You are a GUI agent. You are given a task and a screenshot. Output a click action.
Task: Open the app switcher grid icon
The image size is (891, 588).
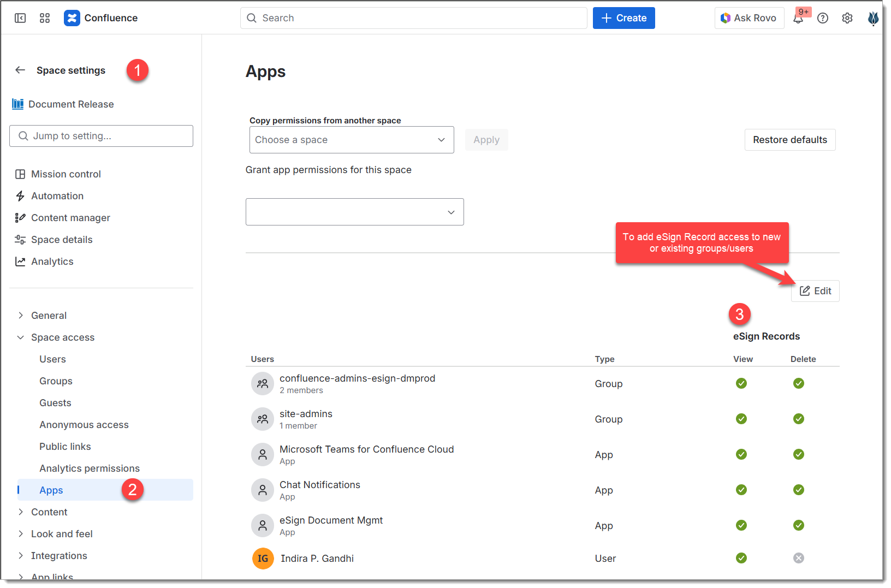45,18
